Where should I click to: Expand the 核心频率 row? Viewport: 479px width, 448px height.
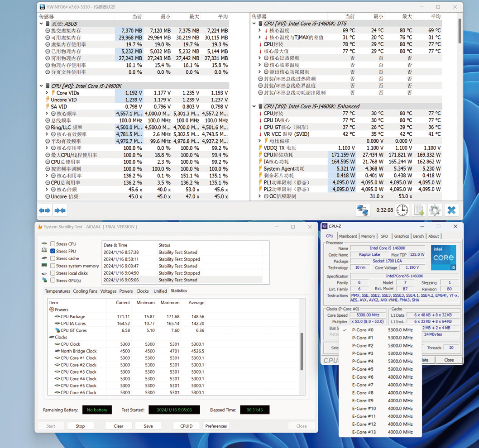47,114
